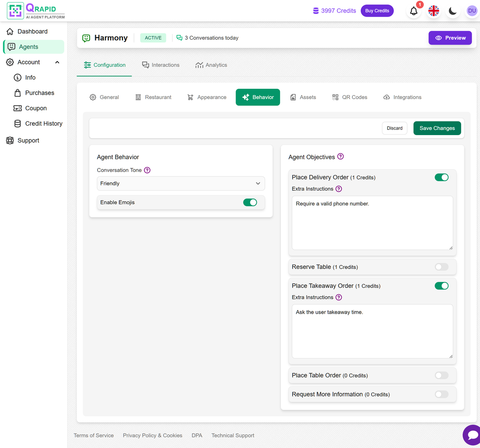
Task: Click the Qrapid logo icon
Action: (x=15, y=10)
